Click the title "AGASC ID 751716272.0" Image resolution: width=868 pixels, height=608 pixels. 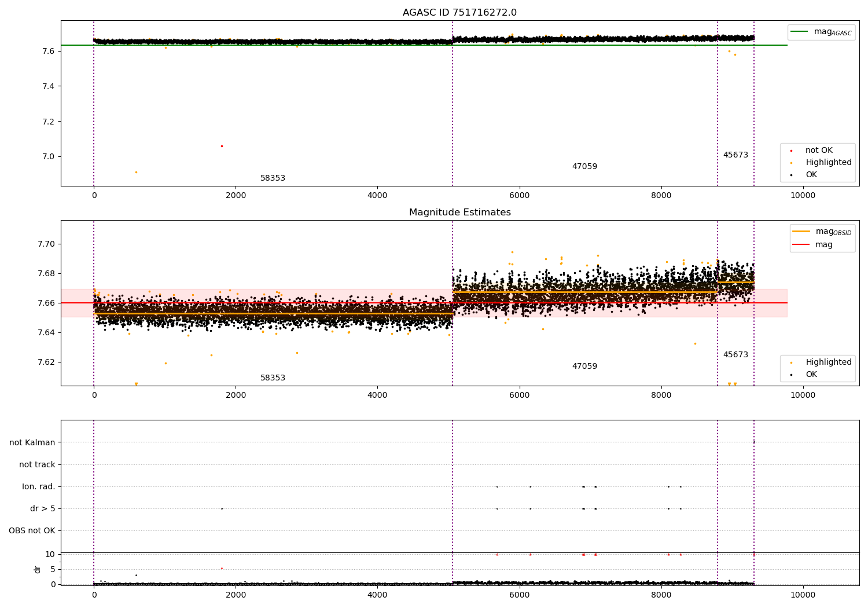point(459,13)
